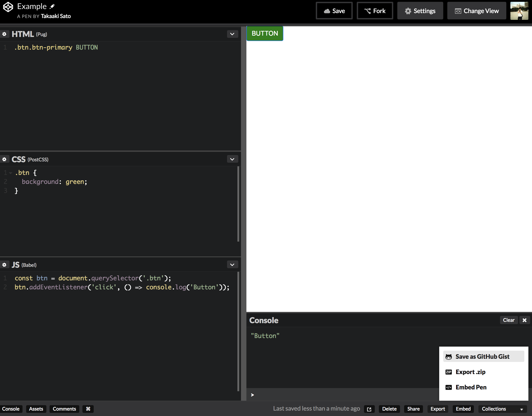
Task: Click the Console panel heading
Action: coord(264,320)
